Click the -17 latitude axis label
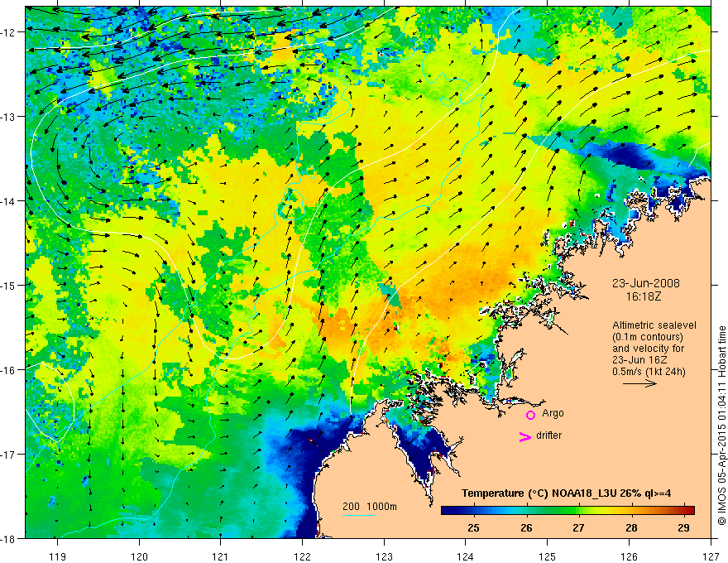This screenshot has height=563, width=728. coord(10,455)
